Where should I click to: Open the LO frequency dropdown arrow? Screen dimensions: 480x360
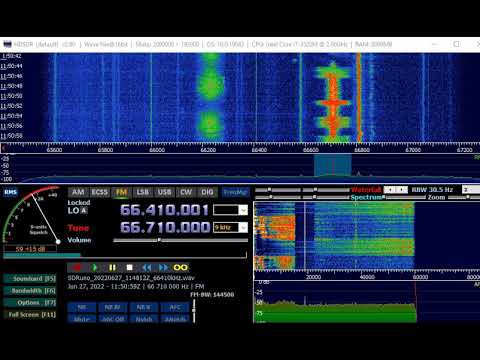tap(244, 210)
